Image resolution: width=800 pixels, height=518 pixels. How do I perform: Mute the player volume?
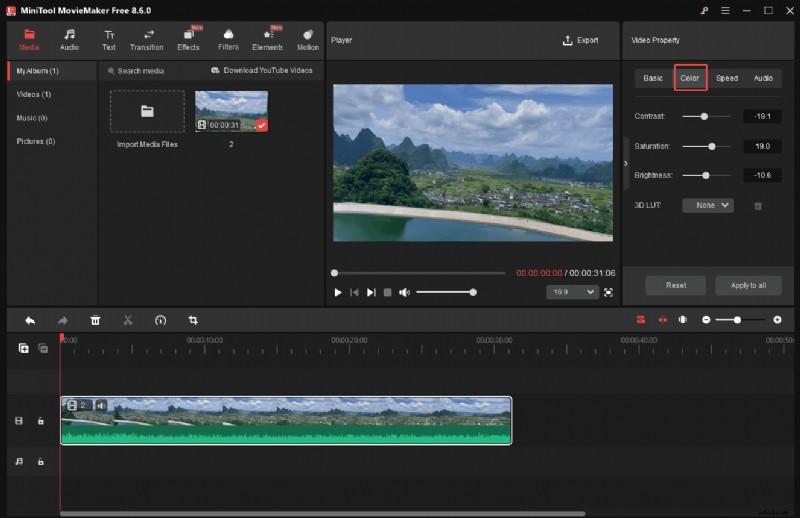point(404,292)
